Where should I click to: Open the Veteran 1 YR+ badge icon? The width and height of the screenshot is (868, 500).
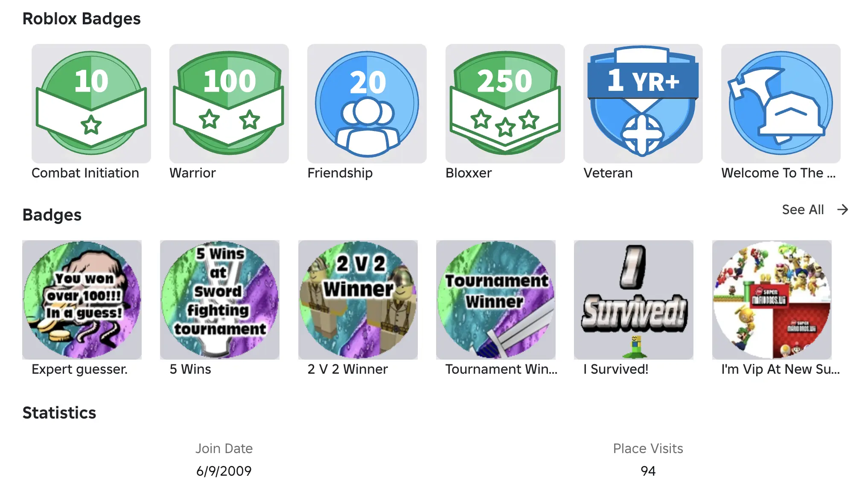coord(643,103)
